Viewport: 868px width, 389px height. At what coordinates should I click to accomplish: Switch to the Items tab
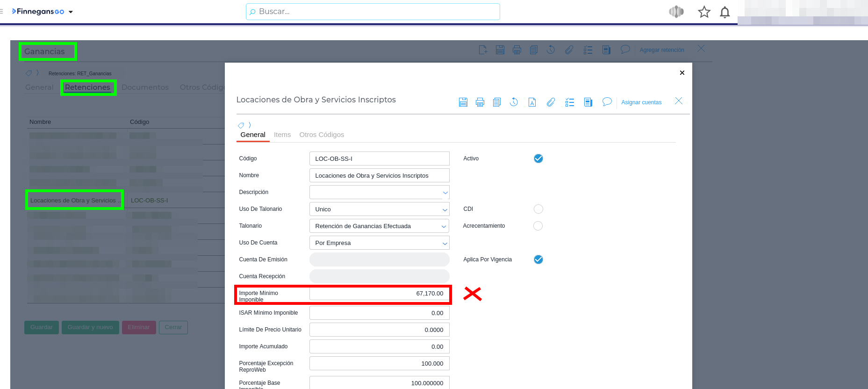coord(282,135)
